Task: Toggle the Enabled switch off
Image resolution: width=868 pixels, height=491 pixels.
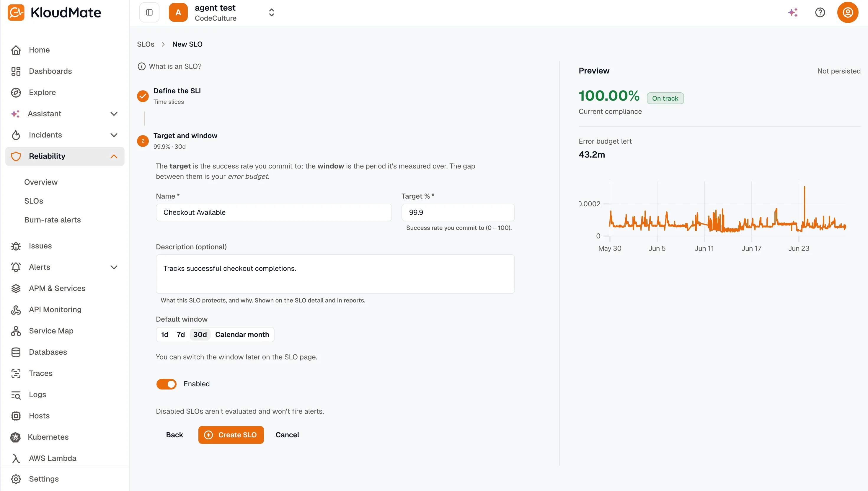Action: [166, 384]
